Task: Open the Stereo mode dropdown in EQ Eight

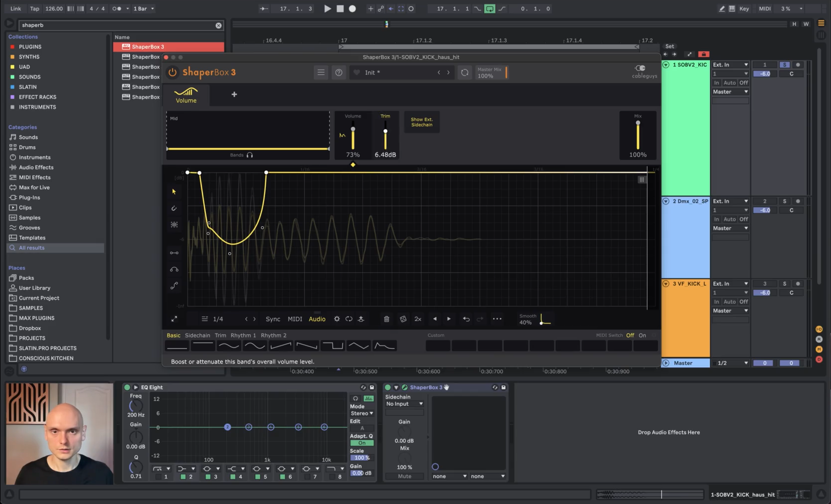Action: (362, 413)
